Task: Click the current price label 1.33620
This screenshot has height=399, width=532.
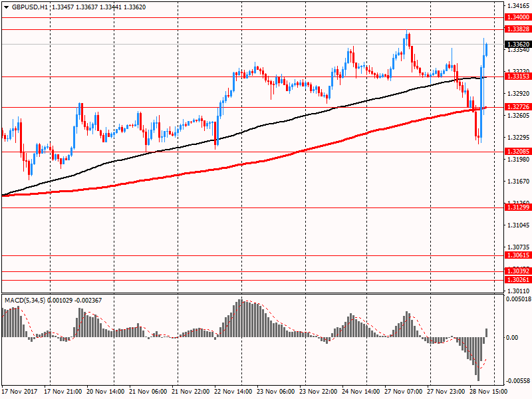Action: 518,45
